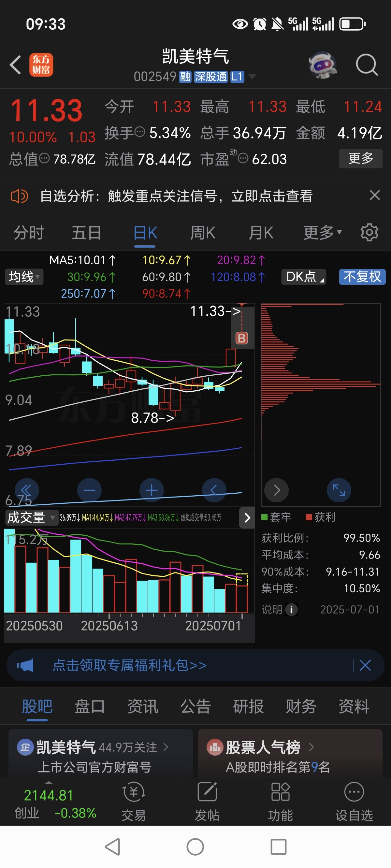
Task: Go back with the top-left arrow
Action: point(16,65)
